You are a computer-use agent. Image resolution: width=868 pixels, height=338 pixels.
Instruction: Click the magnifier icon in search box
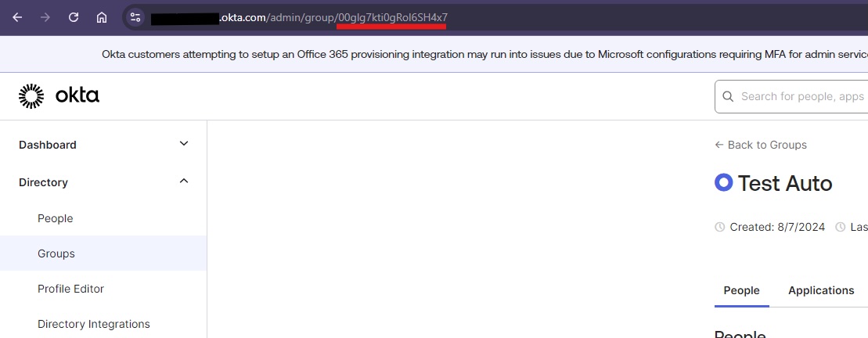[728, 96]
